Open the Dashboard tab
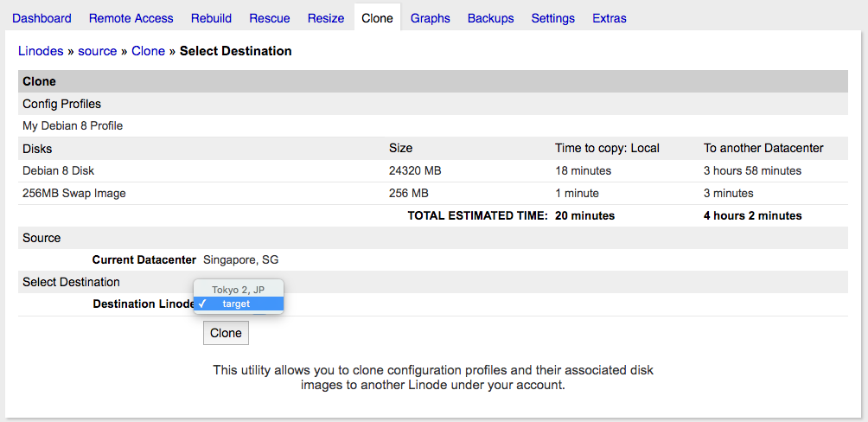 (41, 18)
